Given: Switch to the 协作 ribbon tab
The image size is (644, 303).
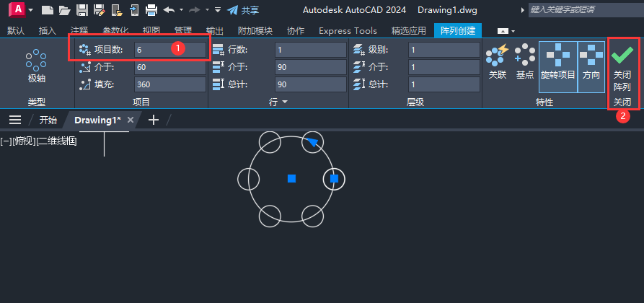Looking at the screenshot, I should pyautogui.click(x=296, y=30).
